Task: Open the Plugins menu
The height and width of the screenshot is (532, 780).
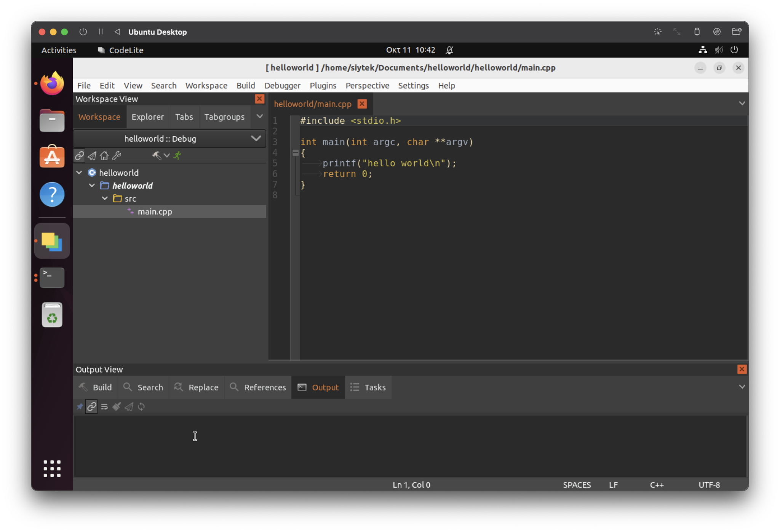Action: click(323, 86)
